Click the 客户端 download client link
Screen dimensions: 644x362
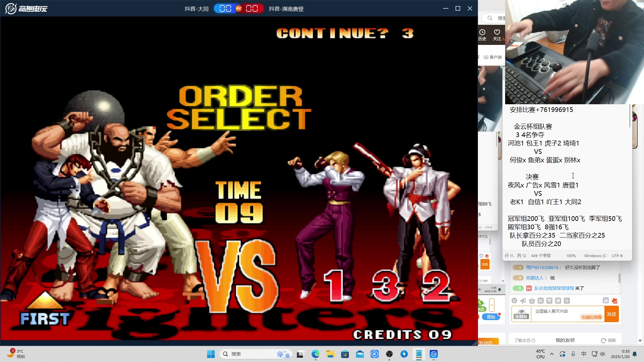(493, 57)
